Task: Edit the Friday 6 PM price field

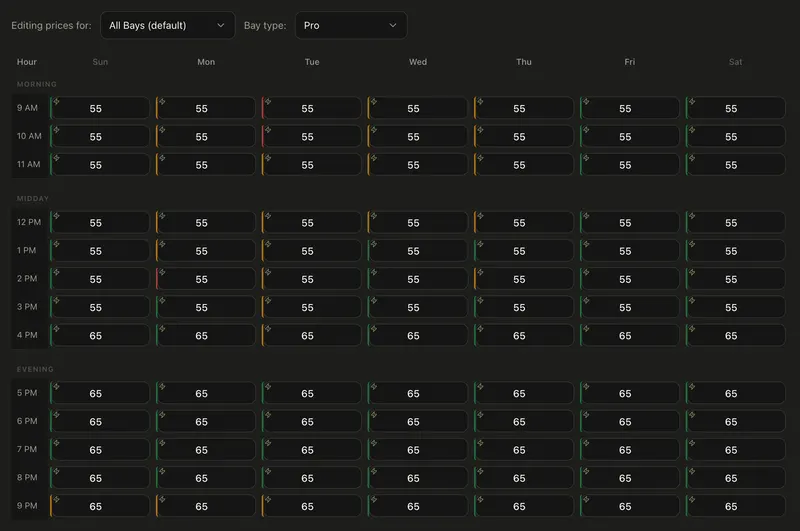Action: [x=630, y=421]
